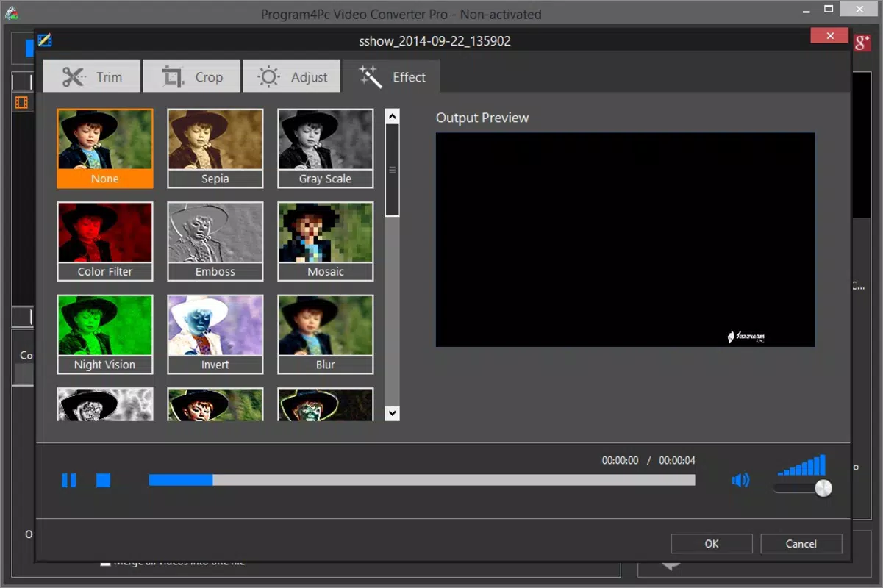Choose the Night Vision effect
The width and height of the screenshot is (883, 588).
[x=105, y=334]
